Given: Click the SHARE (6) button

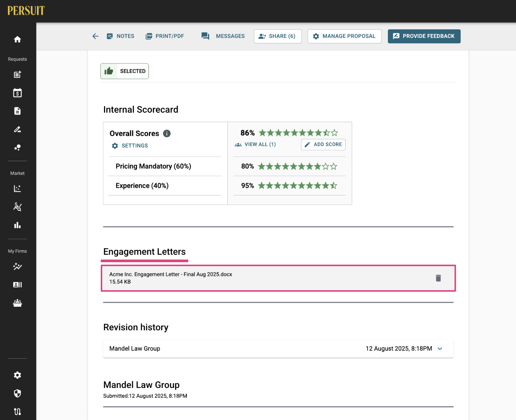Looking at the screenshot, I should point(278,36).
